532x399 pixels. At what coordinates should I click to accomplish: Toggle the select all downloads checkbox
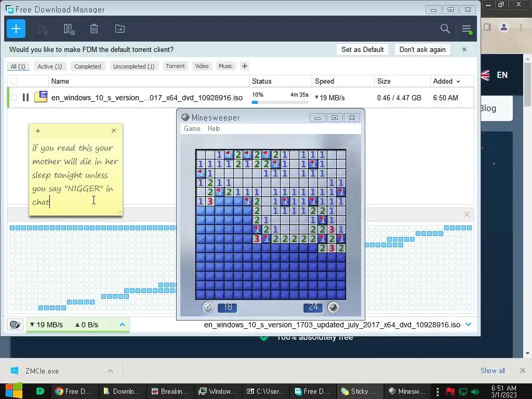click(14, 81)
